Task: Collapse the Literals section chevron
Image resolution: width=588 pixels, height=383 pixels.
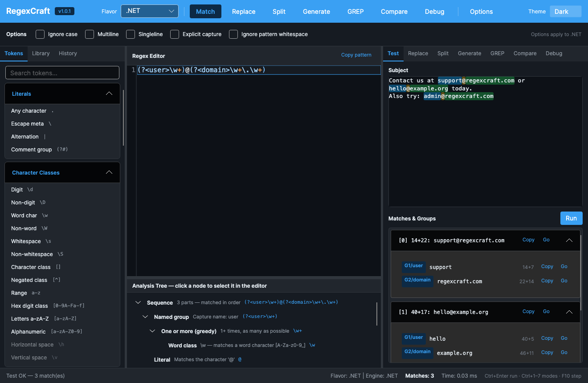Action: [x=109, y=94]
